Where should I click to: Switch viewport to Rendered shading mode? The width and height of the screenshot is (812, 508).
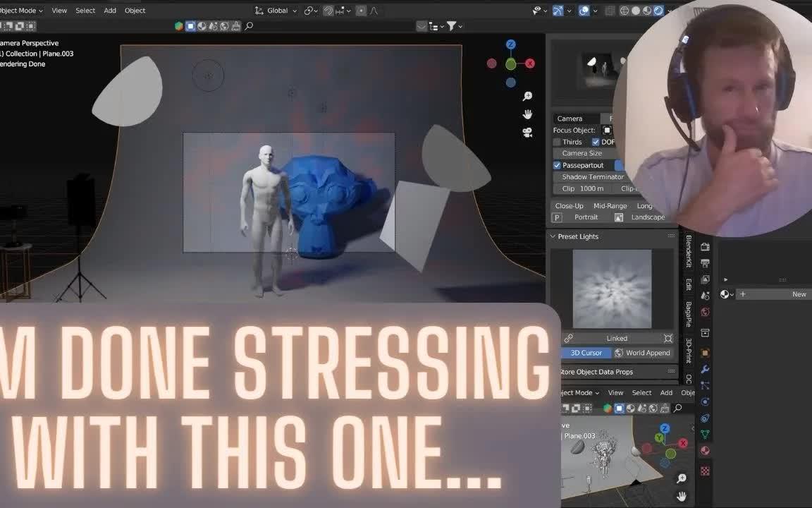click(x=659, y=11)
